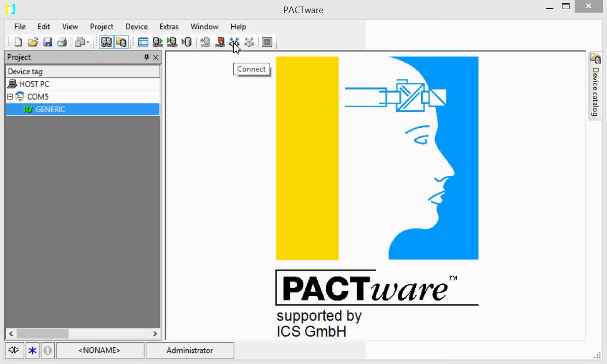Click the greyed add device icon
Image resolution: width=607 pixels, height=364 pixels.
click(x=205, y=42)
